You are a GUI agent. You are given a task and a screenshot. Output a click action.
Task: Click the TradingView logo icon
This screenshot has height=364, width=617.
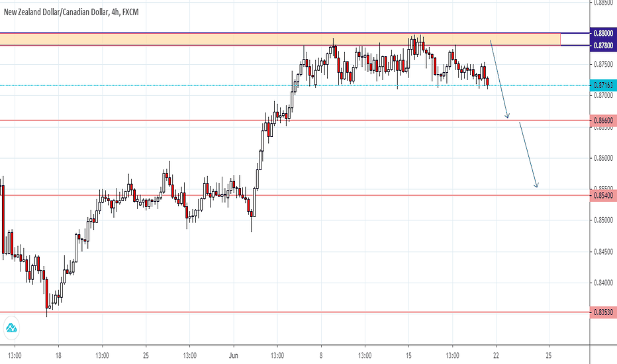(x=11, y=328)
